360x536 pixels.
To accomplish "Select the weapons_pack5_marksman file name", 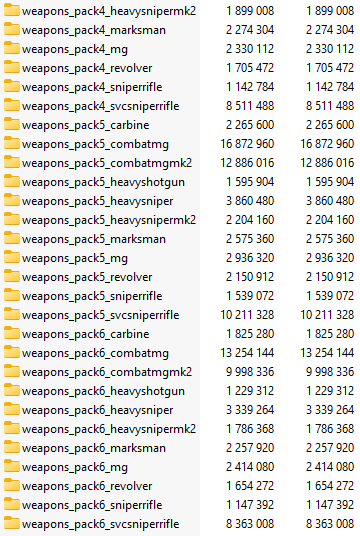I will pyautogui.click(x=94, y=240).
